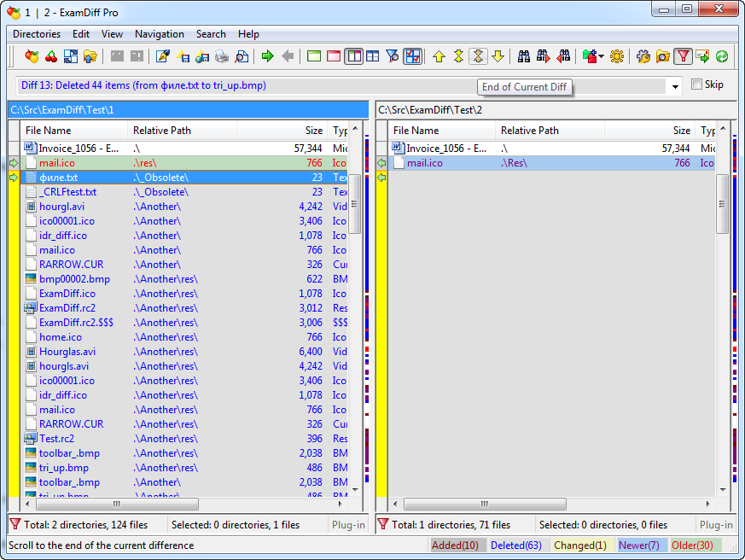Open print preview via magnifier page icon

click(242, 56)
